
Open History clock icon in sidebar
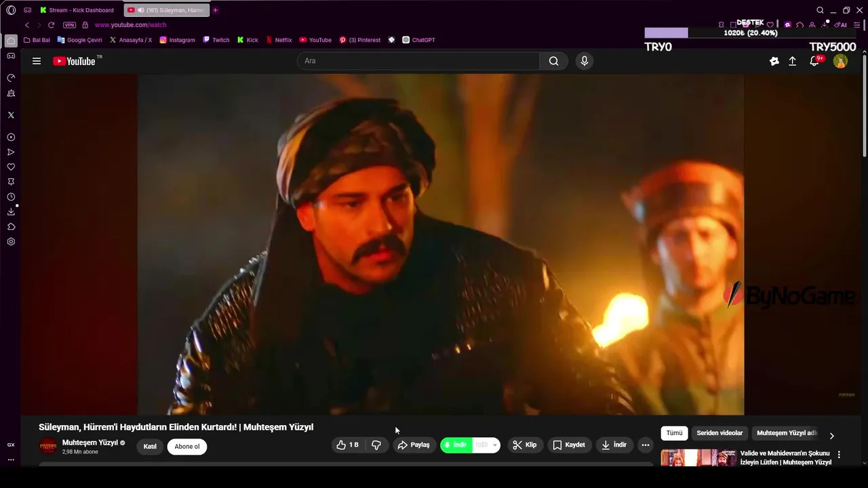coord(11,197)
